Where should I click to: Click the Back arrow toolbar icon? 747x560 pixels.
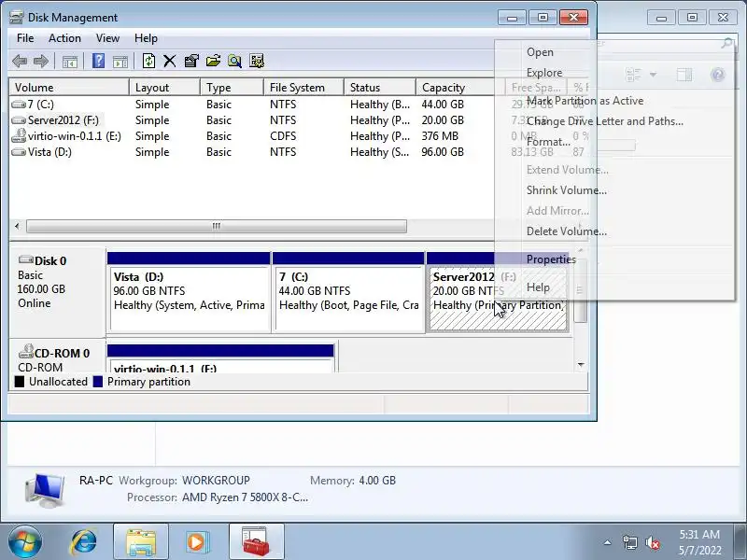(20, 61)
